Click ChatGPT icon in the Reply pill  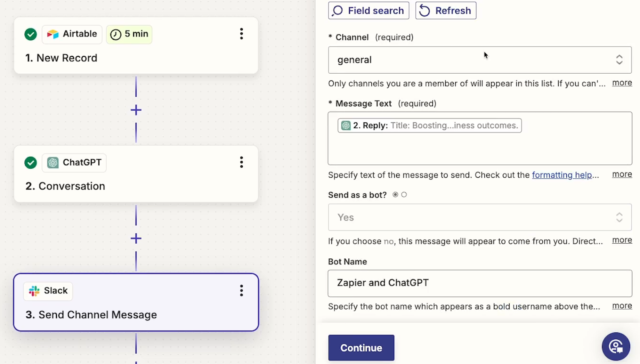346,126
